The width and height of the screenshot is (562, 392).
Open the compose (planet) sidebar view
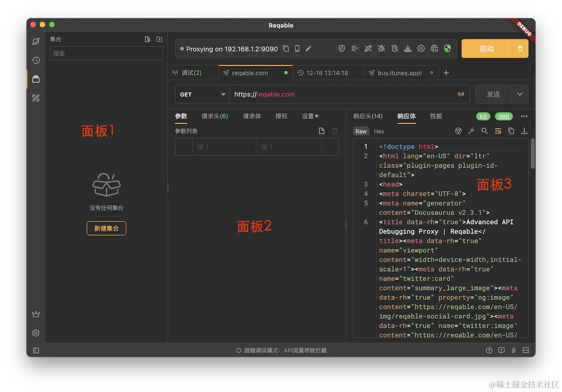coord(36,41)
